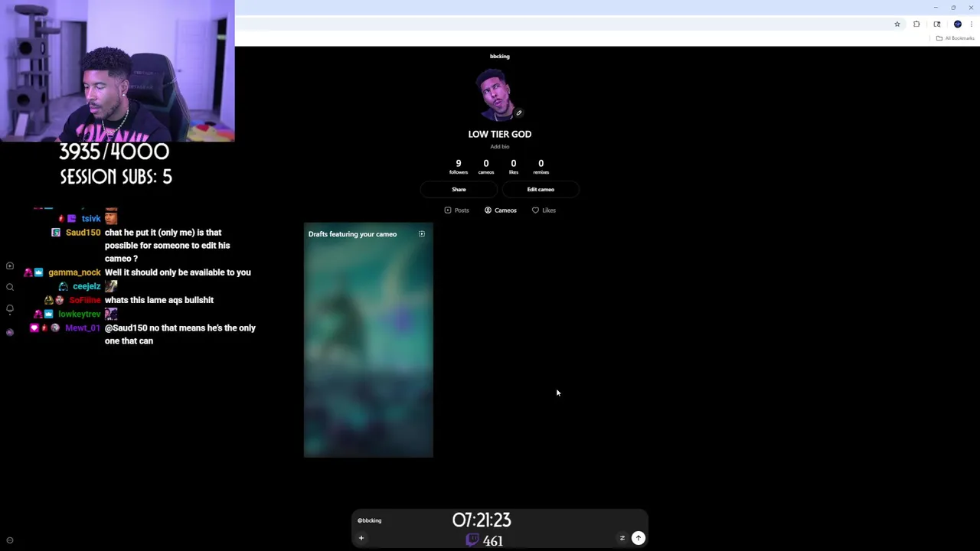Click the plus attachment icon in composer

[x=361, y=538]
